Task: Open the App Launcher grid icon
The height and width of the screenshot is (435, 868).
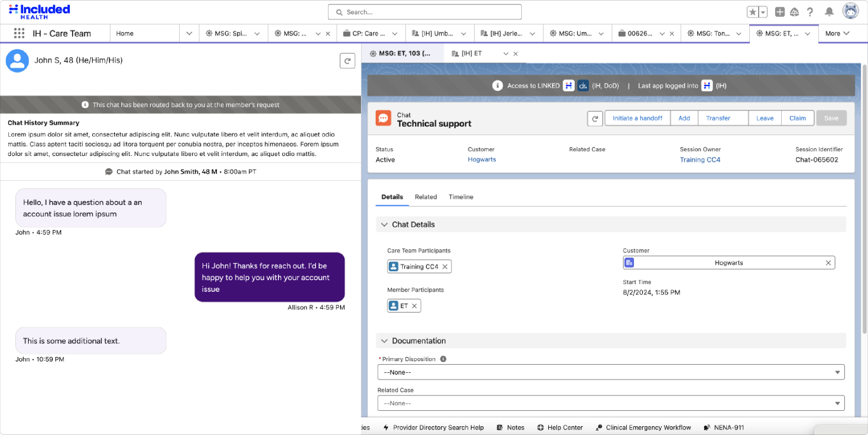Action: [19, 34]
